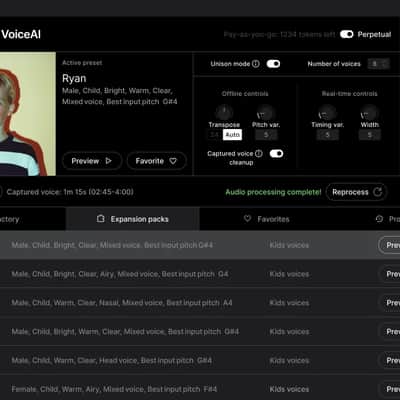
Task: Click the Ryan preset name
Action: (x=74, y=78)
